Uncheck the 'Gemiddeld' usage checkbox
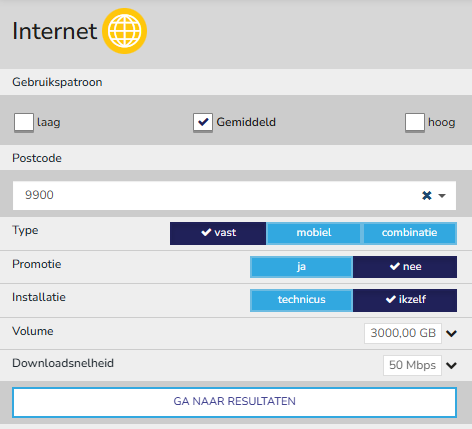This screenshot has height=429, width=472. [x=203, y=122]
